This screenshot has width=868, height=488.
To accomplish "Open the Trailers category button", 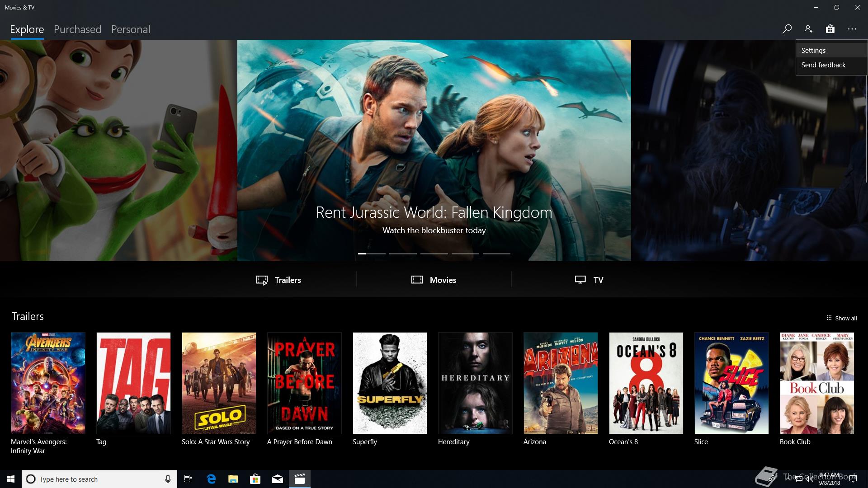I will point(278,280).
